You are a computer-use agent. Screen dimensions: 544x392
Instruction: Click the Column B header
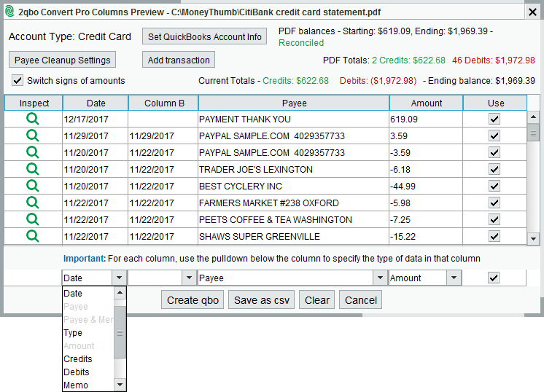click(x=163, y=103)
